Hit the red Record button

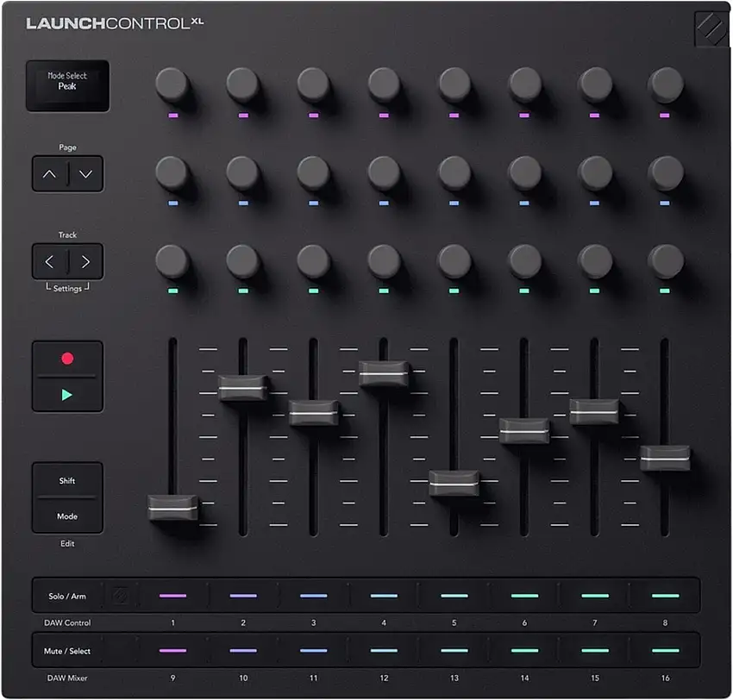tap(67, 359)
